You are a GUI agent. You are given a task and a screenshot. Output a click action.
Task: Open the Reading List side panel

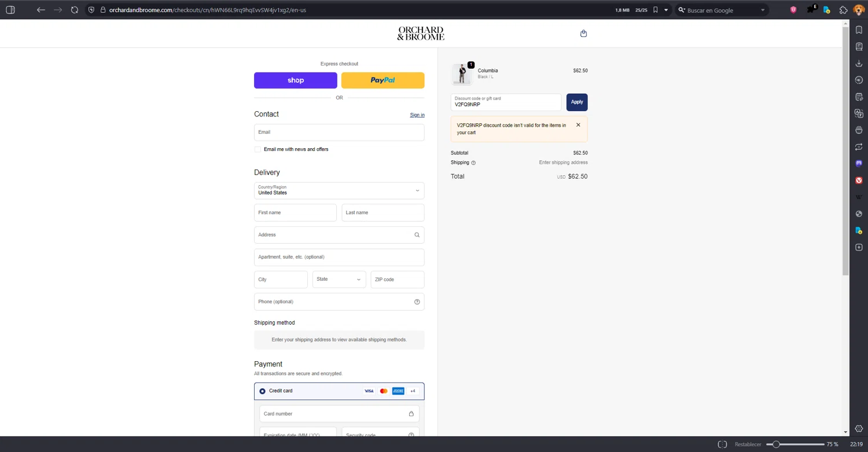(x=859, y=47)
